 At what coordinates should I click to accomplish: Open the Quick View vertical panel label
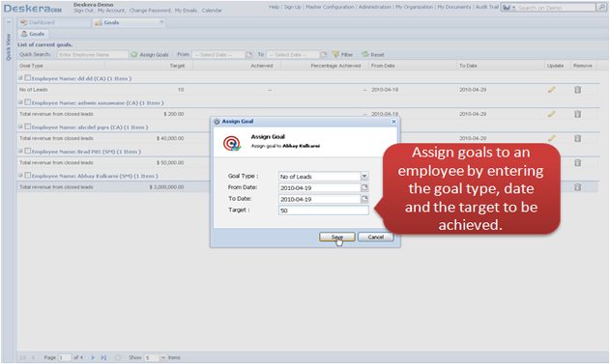point(9,47)
